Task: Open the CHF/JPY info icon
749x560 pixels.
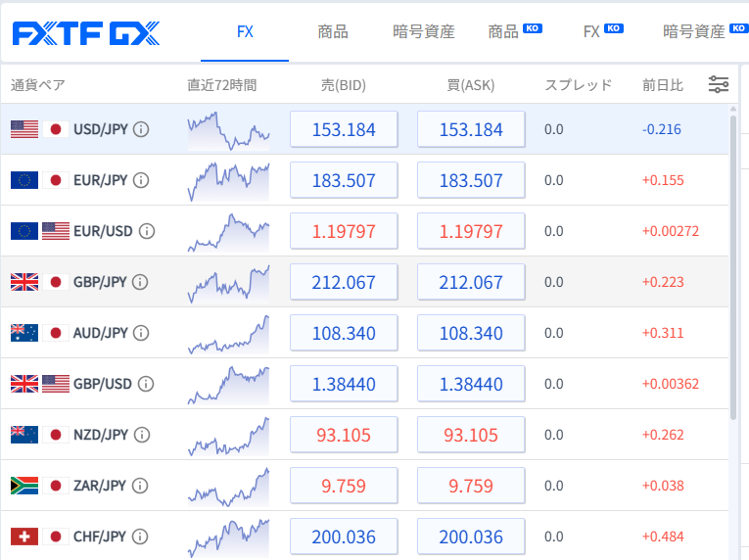Action: tap(140, 537)
